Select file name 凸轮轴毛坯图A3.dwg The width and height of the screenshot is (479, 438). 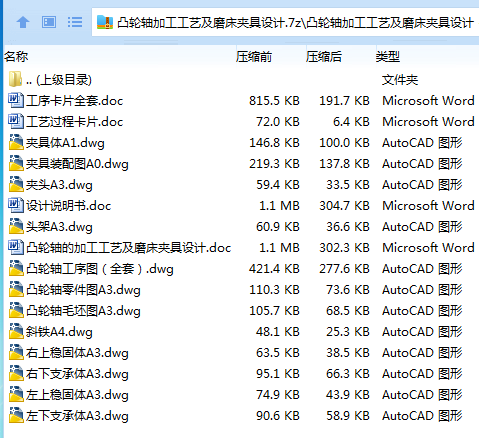tap(83, 311)
